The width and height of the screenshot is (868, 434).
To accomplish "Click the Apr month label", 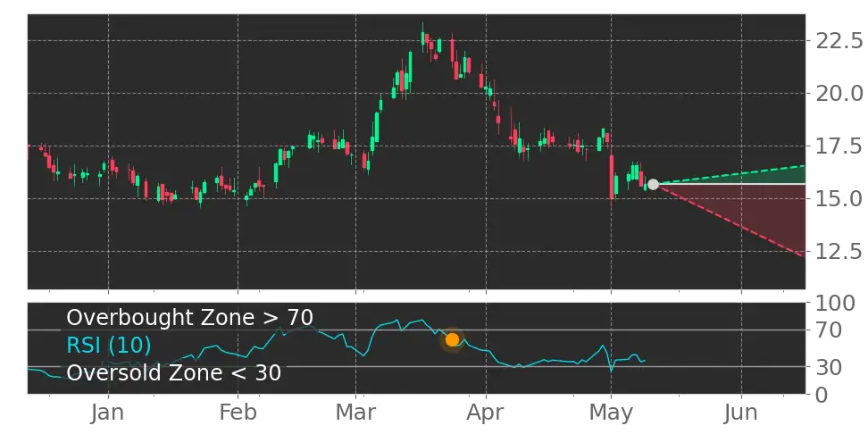I will [x=486, y=413].
